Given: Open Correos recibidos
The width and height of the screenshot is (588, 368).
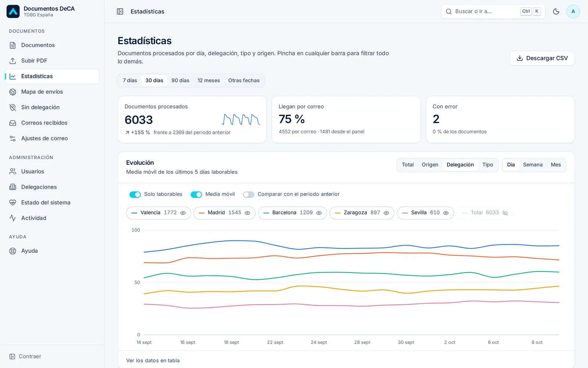Looking at the screenshot, I should click(x=52, y=123).
